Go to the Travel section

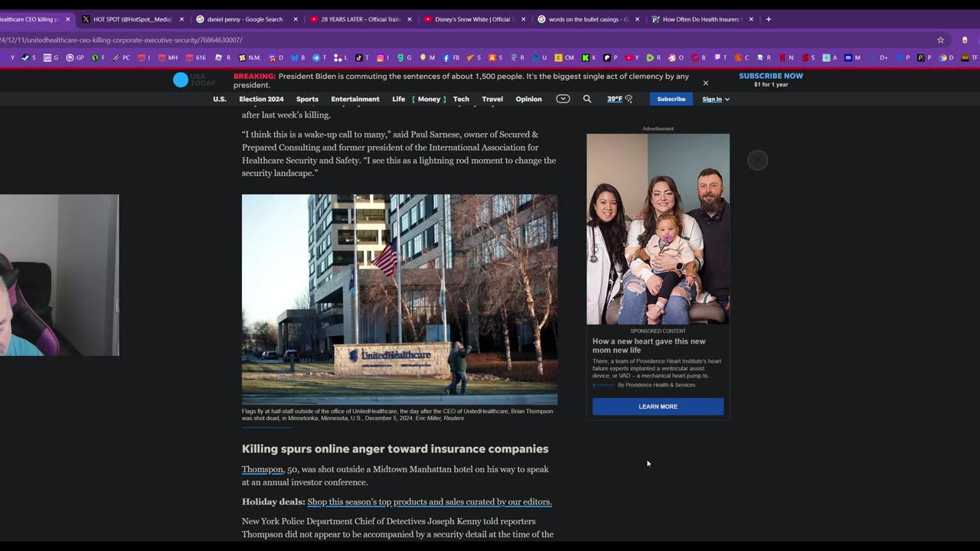[492, 99]
